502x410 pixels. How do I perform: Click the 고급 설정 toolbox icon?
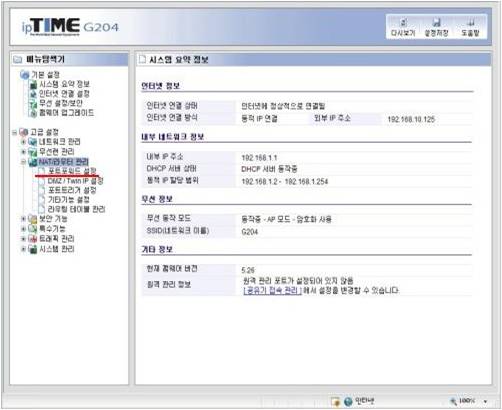click(24, 132)
